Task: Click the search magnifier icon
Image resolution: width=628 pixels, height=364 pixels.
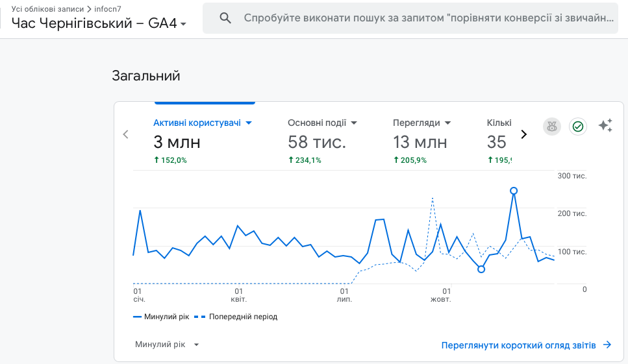Action: click(225, 18)
